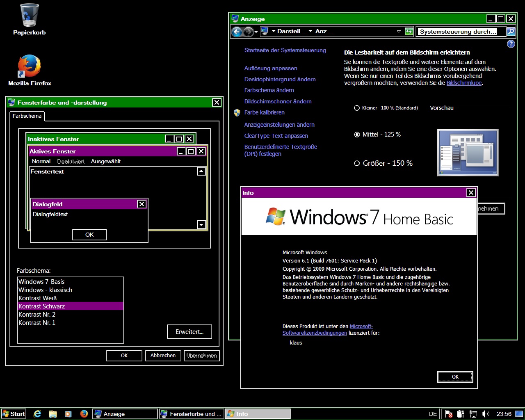Open Anzeigeeinstellungen ändern link
The width and height of the screenshot is (525, 420).
point(279,125)
